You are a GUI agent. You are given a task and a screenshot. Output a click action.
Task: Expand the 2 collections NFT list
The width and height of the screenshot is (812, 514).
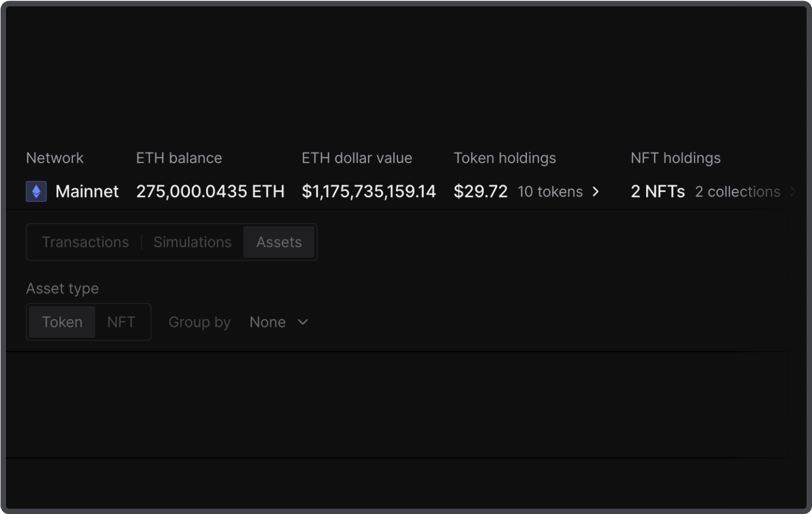737,192
